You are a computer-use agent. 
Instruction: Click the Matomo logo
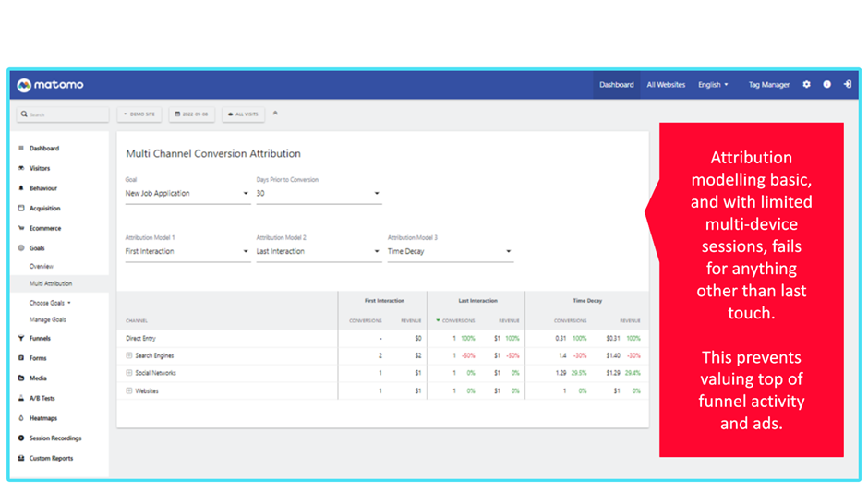click(x=51, y=85)
